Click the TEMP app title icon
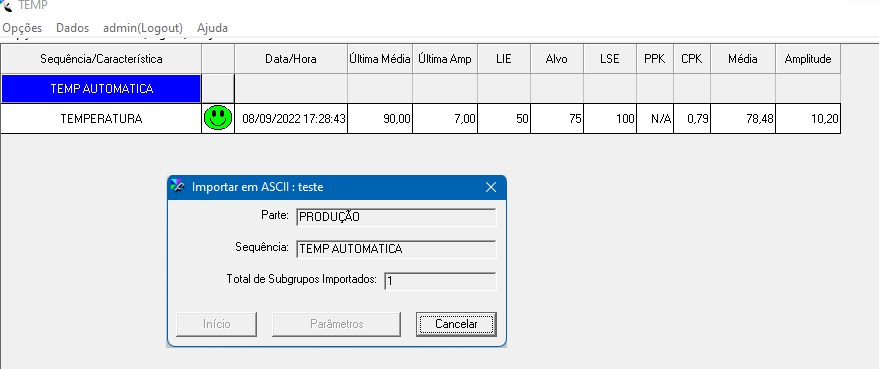Screen dimensions: 879x369 [7, 6]
